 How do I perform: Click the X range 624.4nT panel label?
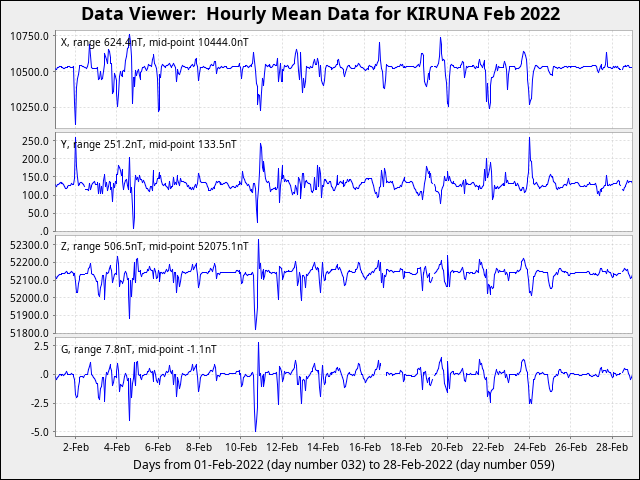pyautogui.click(x=154, y=42)
